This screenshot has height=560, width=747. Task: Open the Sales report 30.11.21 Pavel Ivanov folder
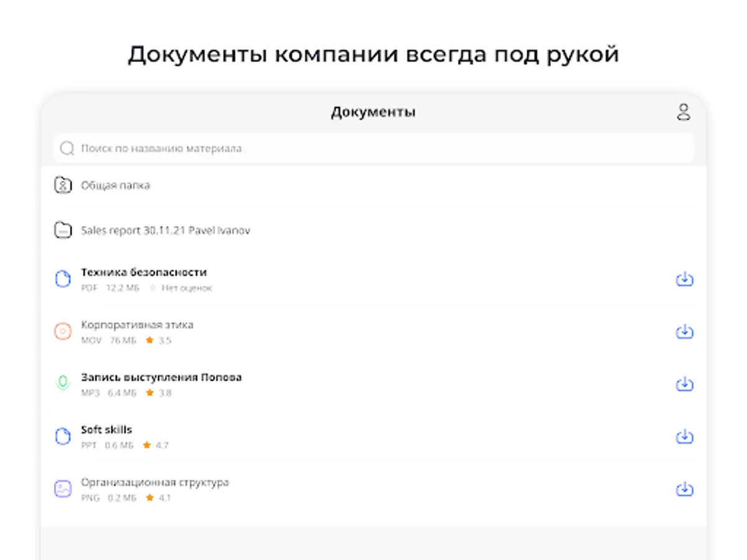pyautogui.click(x=165, y=230)
